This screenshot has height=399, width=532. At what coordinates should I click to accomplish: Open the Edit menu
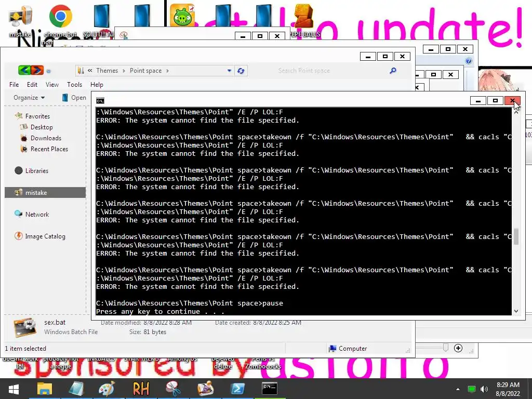point(32,85)
